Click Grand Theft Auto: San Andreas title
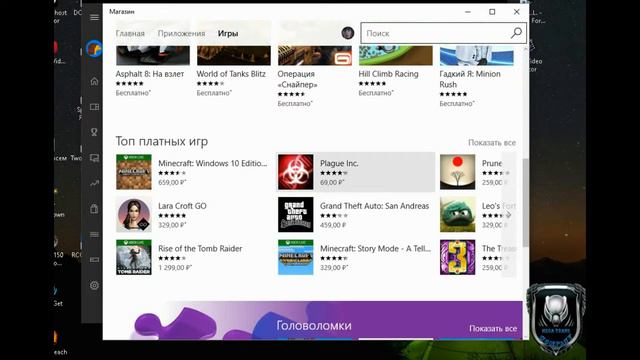This screenshot has height=360, width=640. tap(374, 206)
